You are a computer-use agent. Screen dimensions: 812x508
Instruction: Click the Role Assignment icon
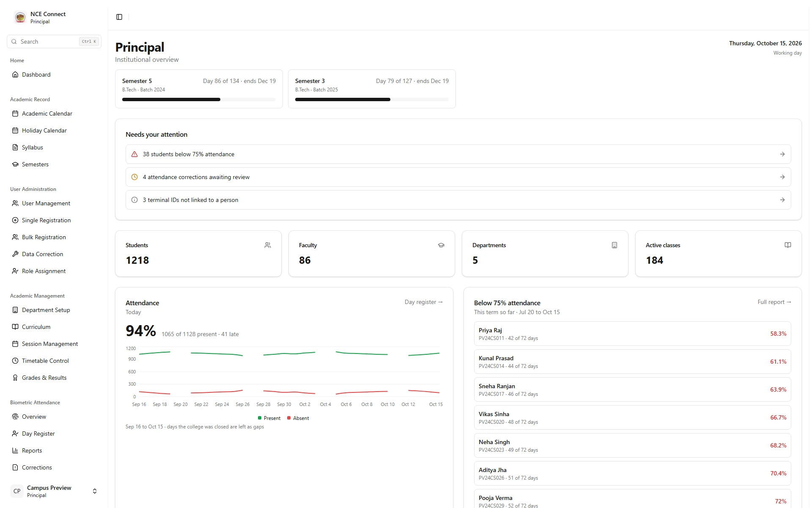[15, 271]
